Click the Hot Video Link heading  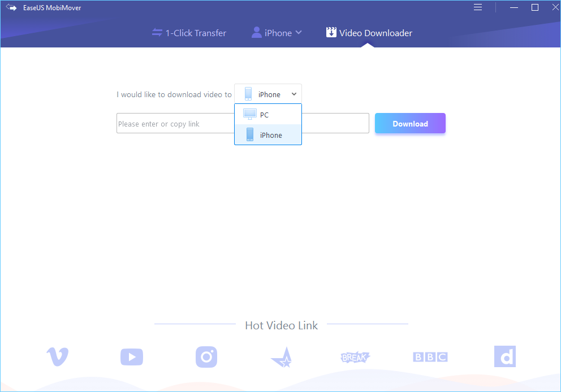click(281, 325)
